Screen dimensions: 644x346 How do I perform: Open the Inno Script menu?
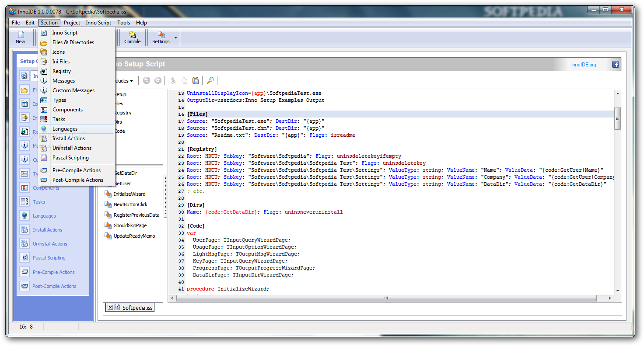(x=98, y=23)
